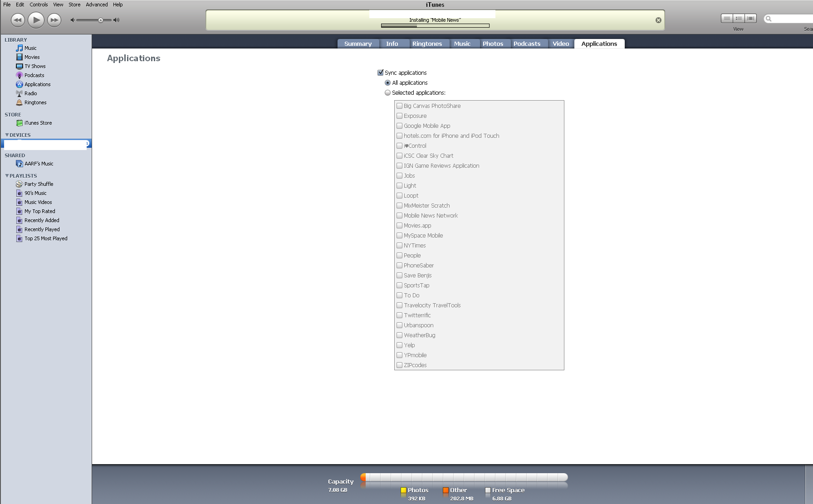813x504 pixels.
Task: Open iTunes Store icon
Action: (19, 123)
